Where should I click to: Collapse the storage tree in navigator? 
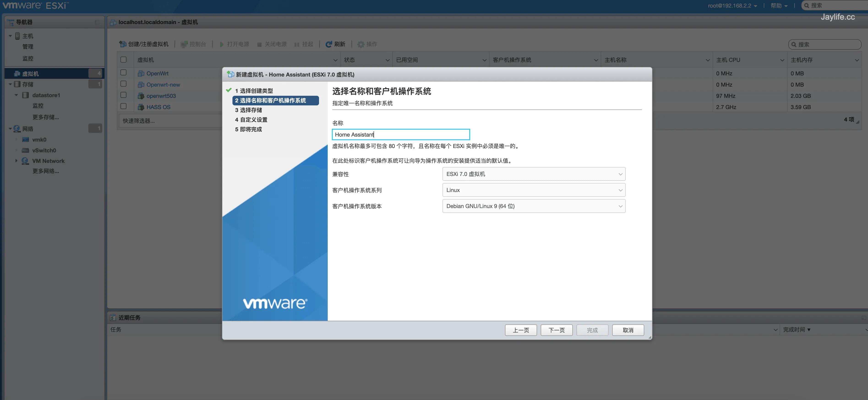[x=10, y=84]
